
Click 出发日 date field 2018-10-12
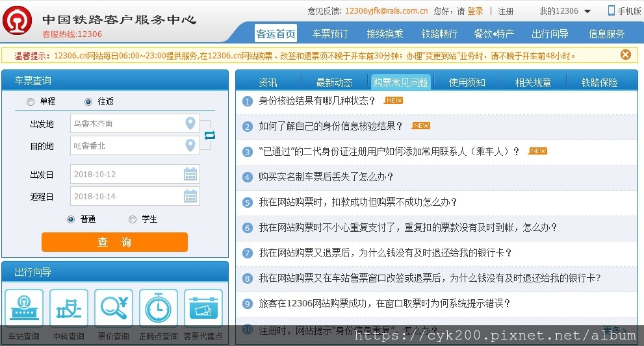pos(135,174)
